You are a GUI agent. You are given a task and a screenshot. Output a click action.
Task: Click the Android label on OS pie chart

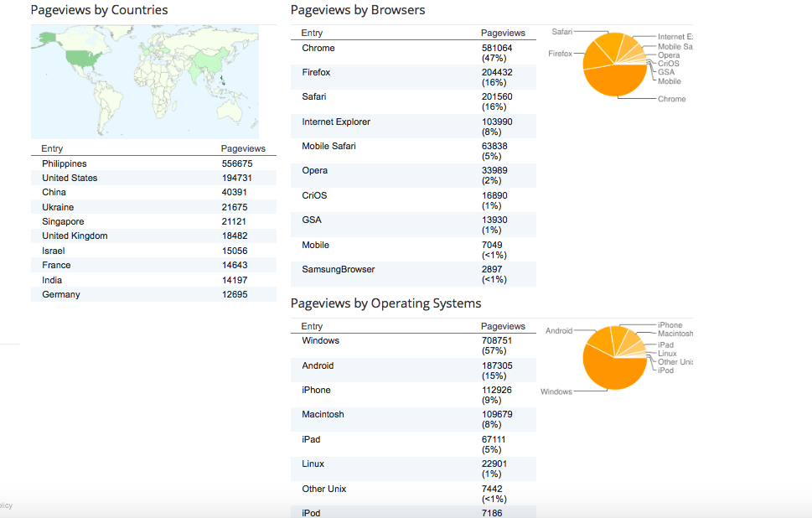[x=559, y=330]
